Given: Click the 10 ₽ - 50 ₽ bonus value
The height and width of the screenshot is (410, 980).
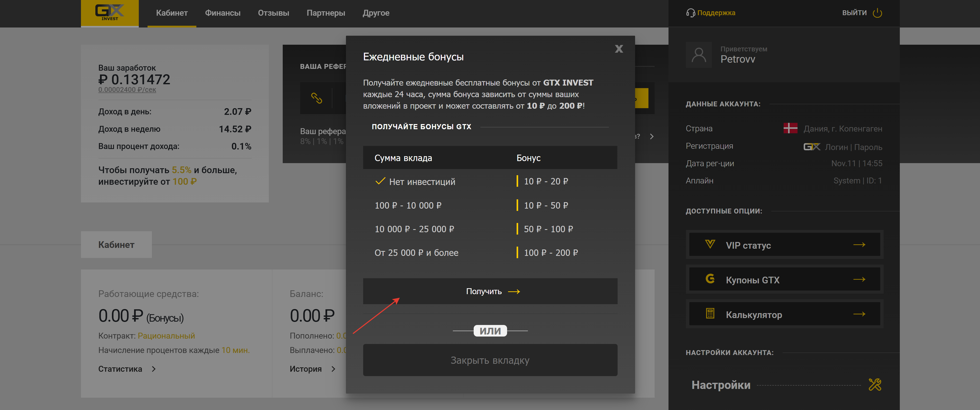Looking at the screenshot, I should (546, 205).
